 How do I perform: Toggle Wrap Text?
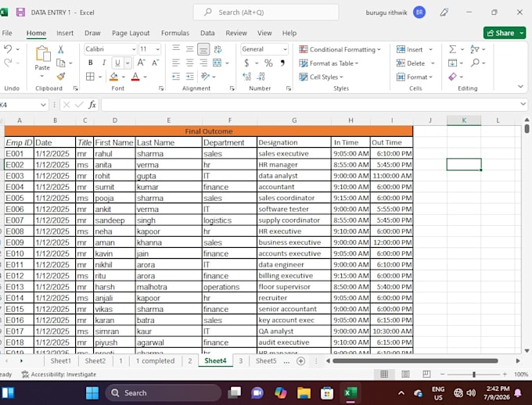pos(217,49)
